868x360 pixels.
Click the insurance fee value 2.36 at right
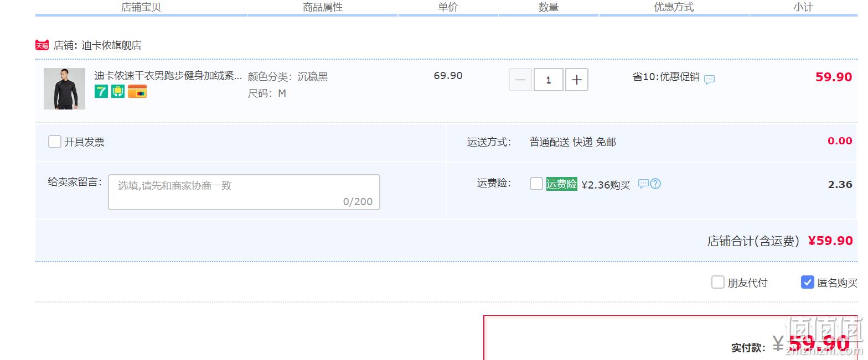coord(840,185)
